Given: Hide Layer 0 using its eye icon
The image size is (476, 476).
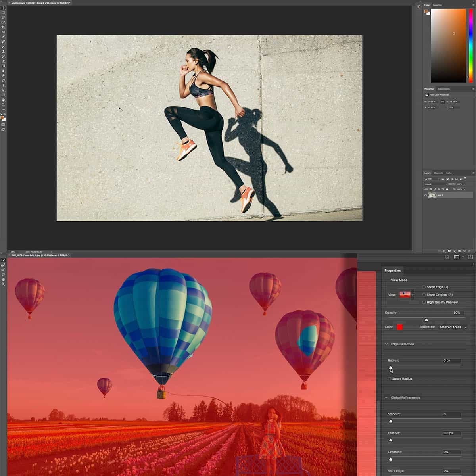Looking at the screenshot, I should (426, 195).
